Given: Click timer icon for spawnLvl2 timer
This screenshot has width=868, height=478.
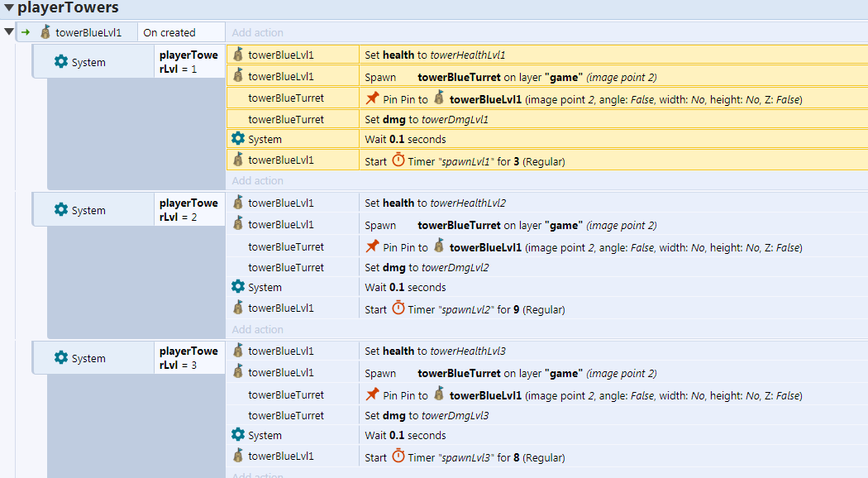Looking at the screenshot, I should [398, 308].
